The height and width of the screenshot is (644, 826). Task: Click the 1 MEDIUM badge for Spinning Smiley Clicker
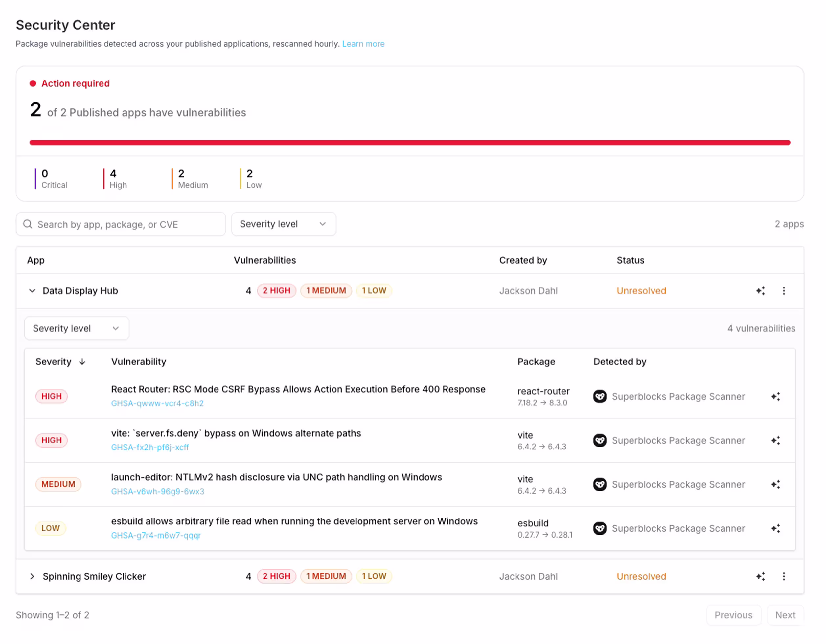[x=326, y=576]
